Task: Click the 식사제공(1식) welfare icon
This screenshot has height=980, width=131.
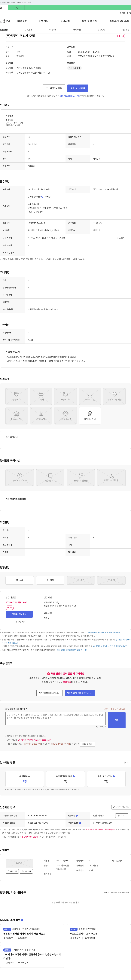Action: (x=90, y=416)
